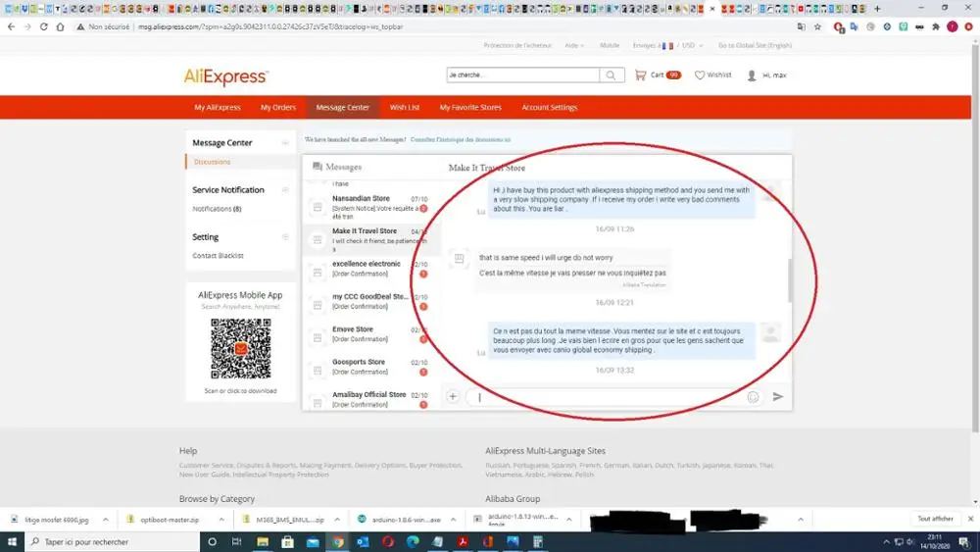This screenshot has width=980, height=552.
Task: Select the Message Center tab
Action: point(342,108)
